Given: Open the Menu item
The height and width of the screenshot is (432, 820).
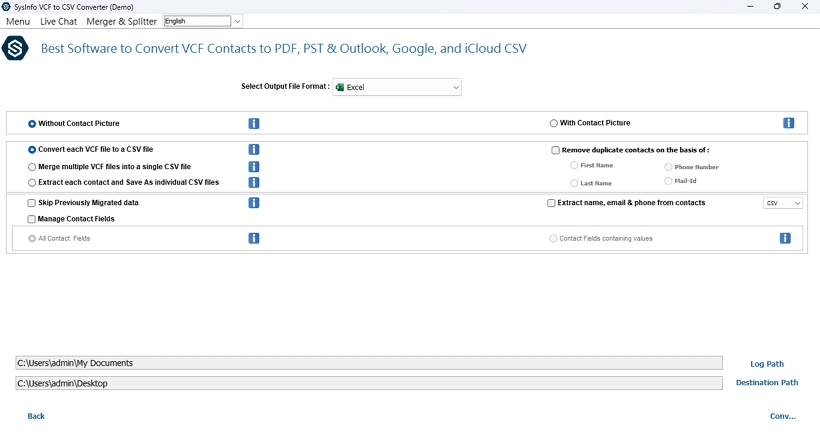Looking at the screenshot, I should pos(18,21).
